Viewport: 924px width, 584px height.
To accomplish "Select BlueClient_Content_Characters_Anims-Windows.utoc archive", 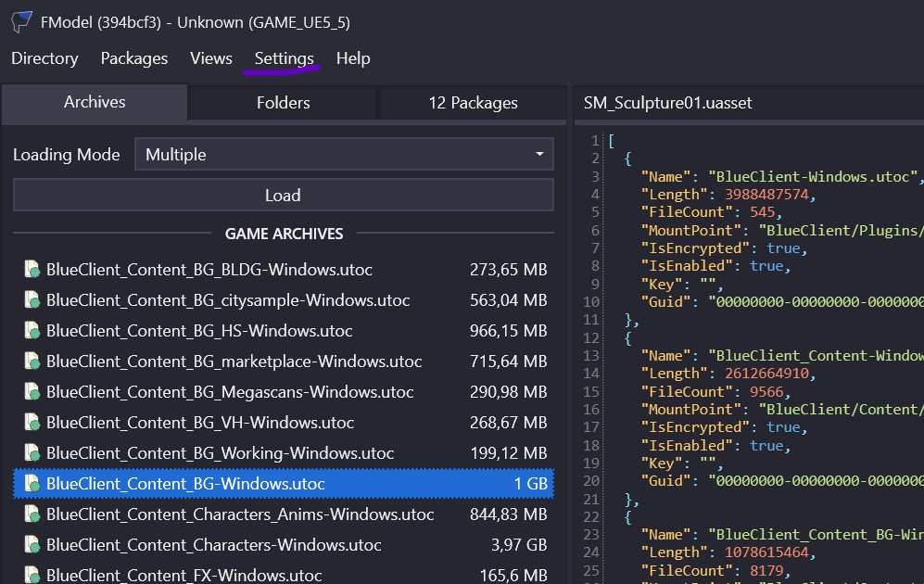I will click(284, 514).
